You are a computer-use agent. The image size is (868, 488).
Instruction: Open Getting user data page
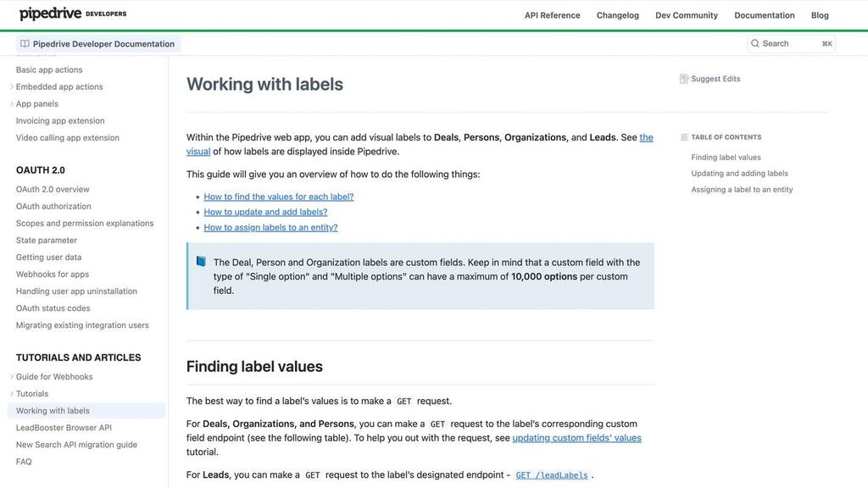click(x=48, y=258)
